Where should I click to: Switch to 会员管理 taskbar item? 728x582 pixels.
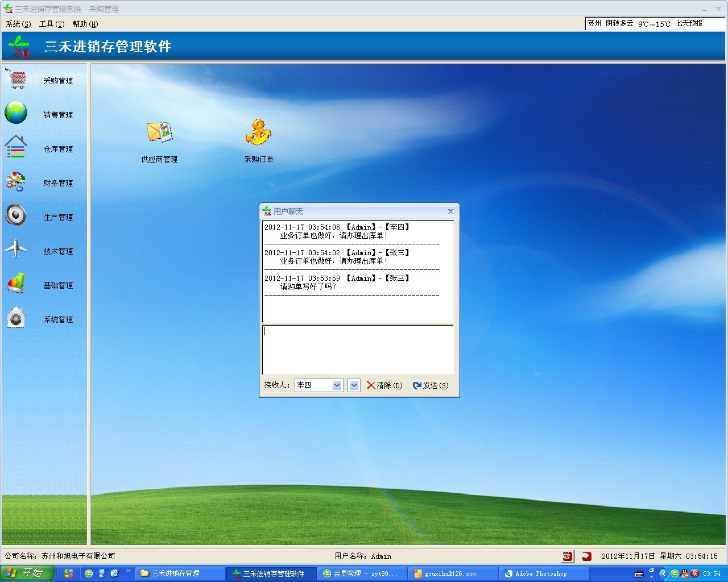tap(361, 573)
